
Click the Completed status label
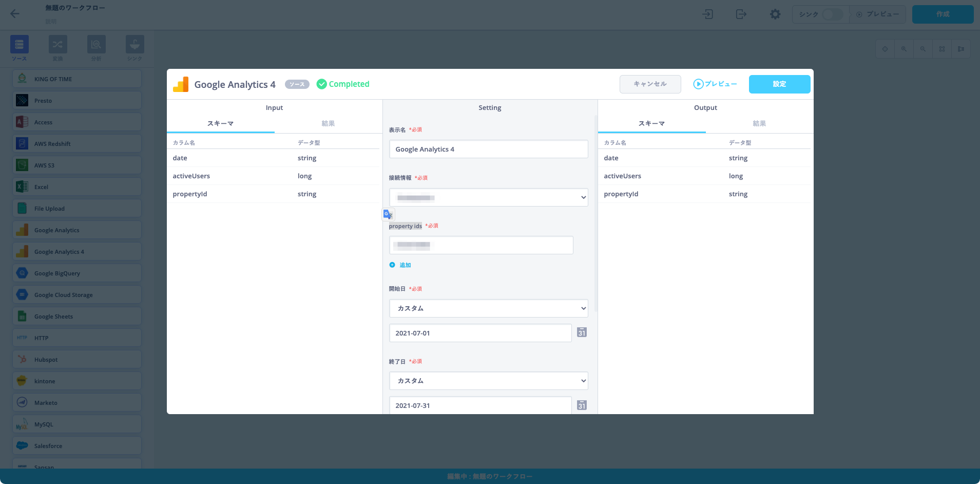[343, 84]
